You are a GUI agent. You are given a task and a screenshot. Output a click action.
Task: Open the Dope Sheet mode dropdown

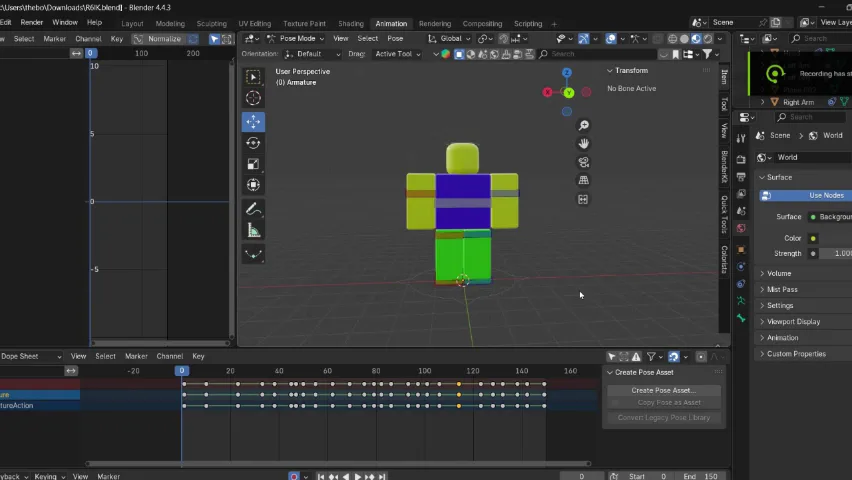pyautogui.click(x=31, y=357)
